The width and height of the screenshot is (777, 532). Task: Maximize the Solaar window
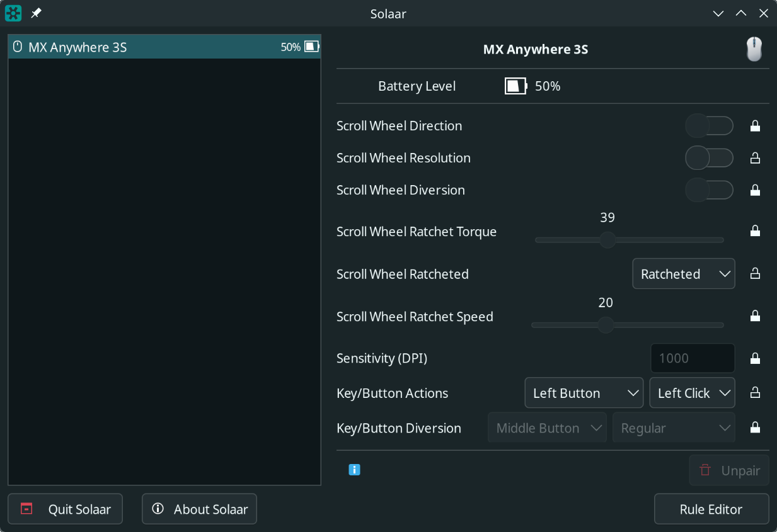pyautogui.click(x=741, y=13)
